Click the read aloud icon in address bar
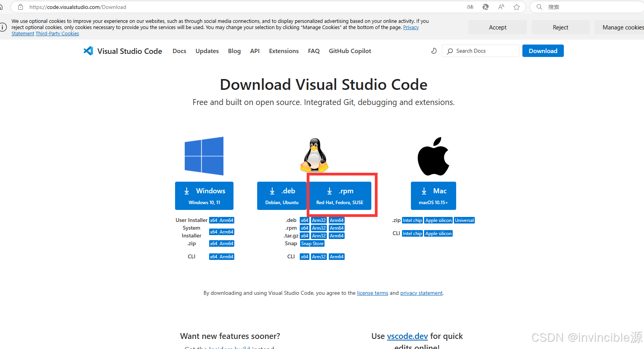Image resolution: width=644 pixels, height=349 pixels. [x=501, y=7]
